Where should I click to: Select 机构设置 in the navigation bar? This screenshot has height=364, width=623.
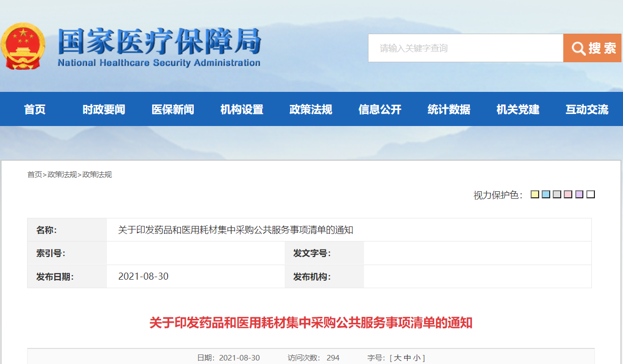click(x=242, y=109)
